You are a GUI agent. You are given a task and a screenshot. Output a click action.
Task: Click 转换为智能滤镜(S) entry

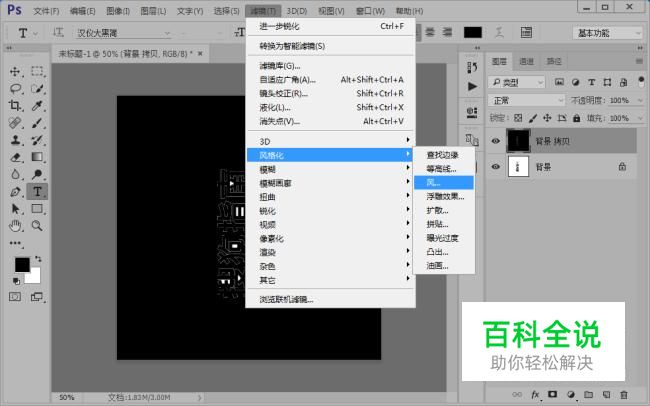(x=330, y=46)
